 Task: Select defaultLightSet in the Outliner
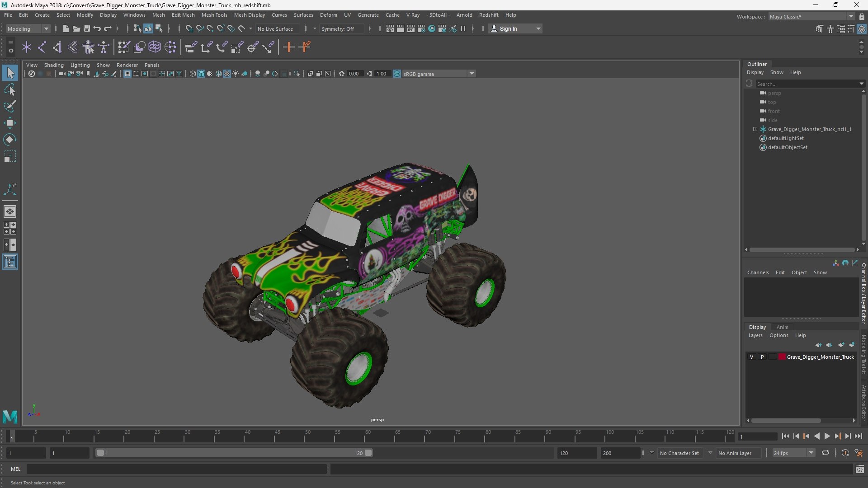tap(785, 138)
